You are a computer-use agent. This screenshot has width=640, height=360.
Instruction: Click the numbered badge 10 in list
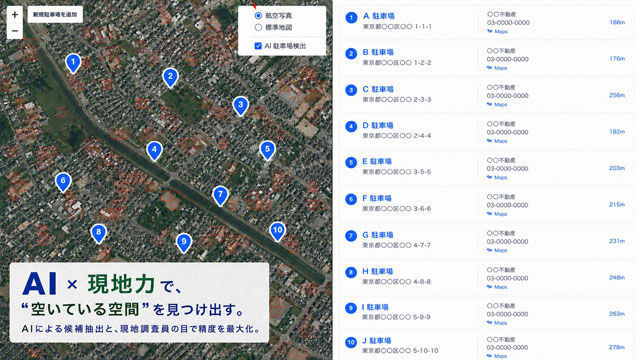(351, 342)
